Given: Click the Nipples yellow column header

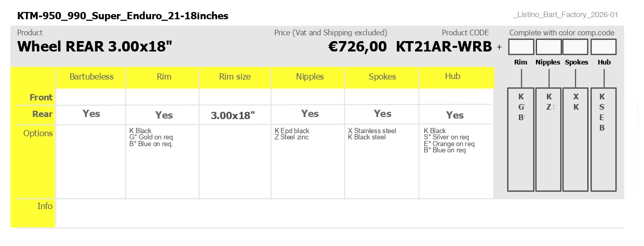Looking at the screenshot, I should click(310, 77).
